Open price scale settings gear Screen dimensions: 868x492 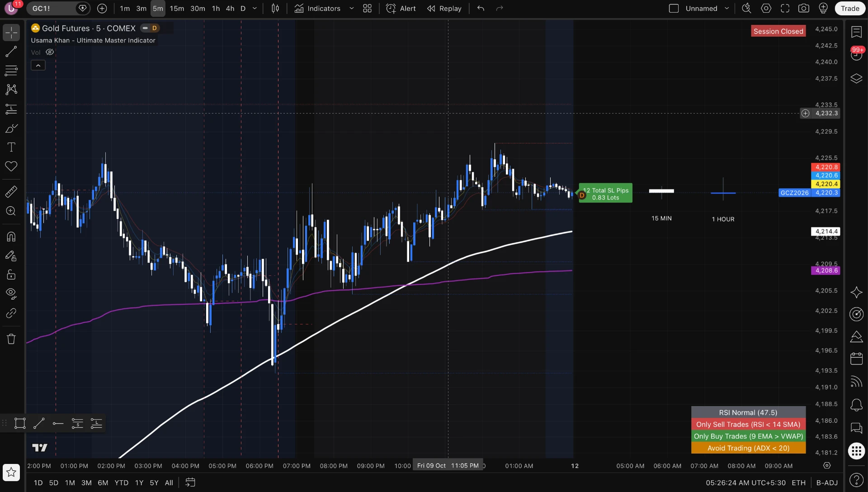(827, 465)
